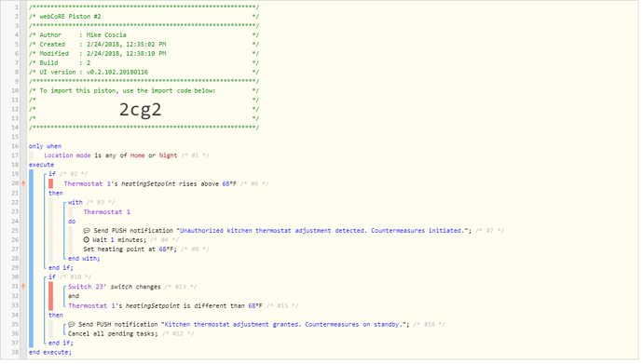Click the 'do' keyword on line 24
Image resolution: width=643 pixels, height=364 pixels.
pos(72,222)
